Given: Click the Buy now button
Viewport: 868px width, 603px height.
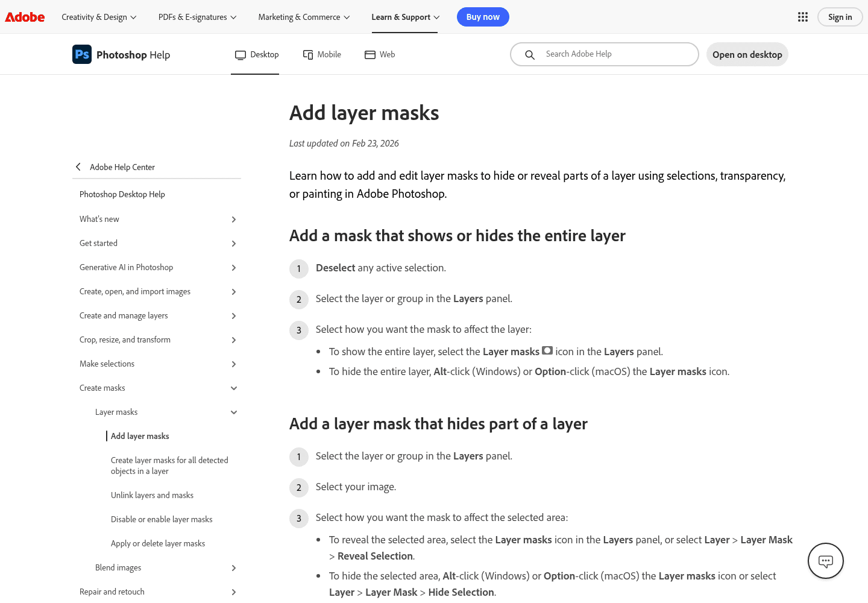Looking at the screenshot, I should pyautogui.click(x=483, y=17).
